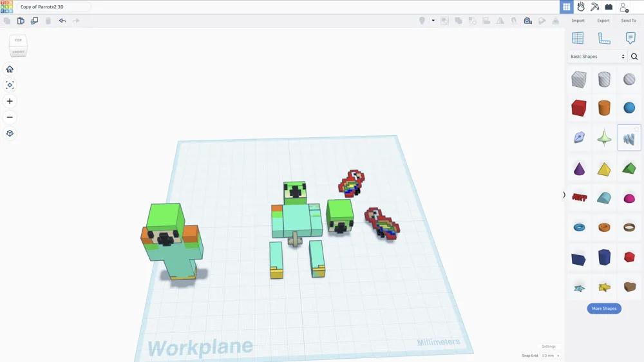Zoom out with the minus button
644x362 pixels.
(10, 117)
